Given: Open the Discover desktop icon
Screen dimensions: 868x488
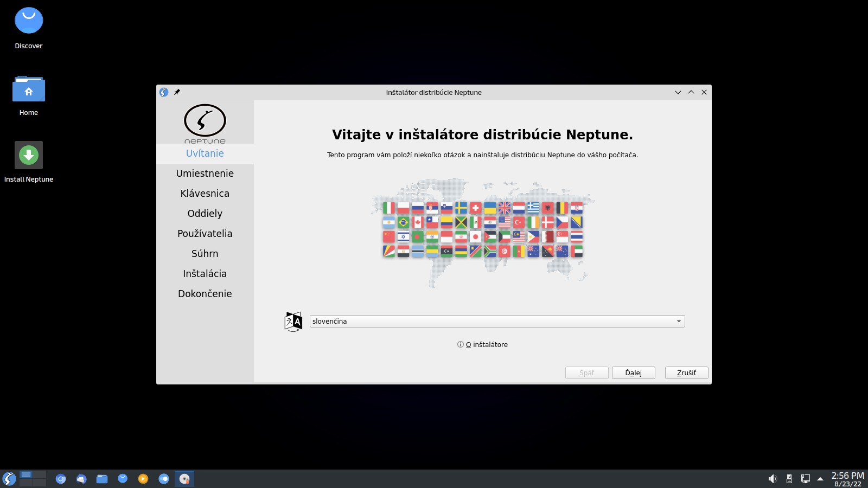Looking at the screenshot, I should tap(29, 28).
